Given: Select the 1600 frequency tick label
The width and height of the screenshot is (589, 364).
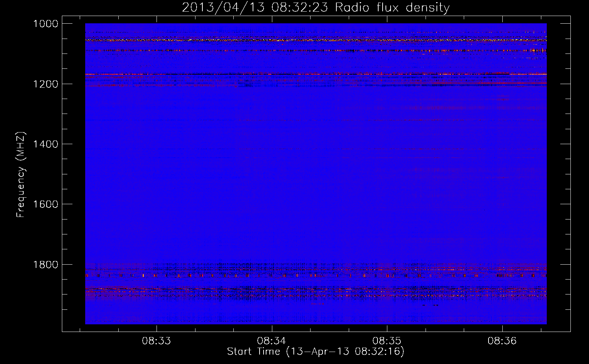Looking at the screenshot, I should pyautogui.click(x=46, y=204).
